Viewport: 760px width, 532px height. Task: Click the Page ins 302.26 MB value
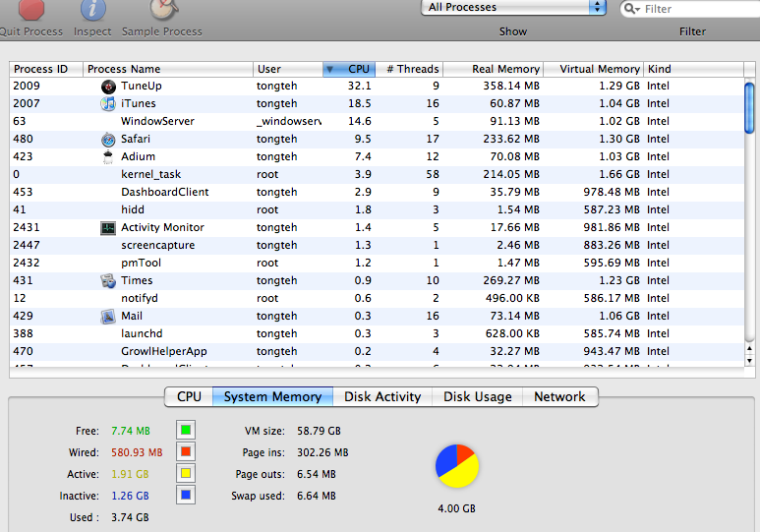[322, 452]
